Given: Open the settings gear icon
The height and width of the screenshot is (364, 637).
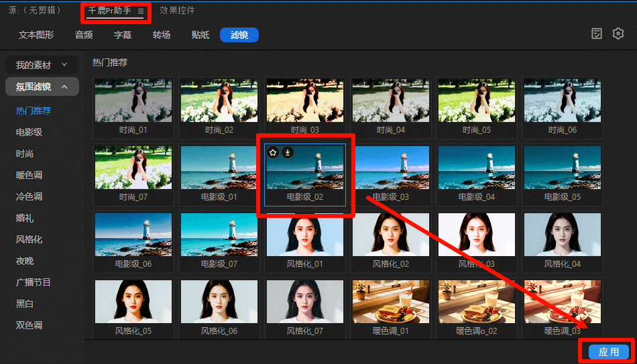Looking at the screenshot, I should coord(618,34).
